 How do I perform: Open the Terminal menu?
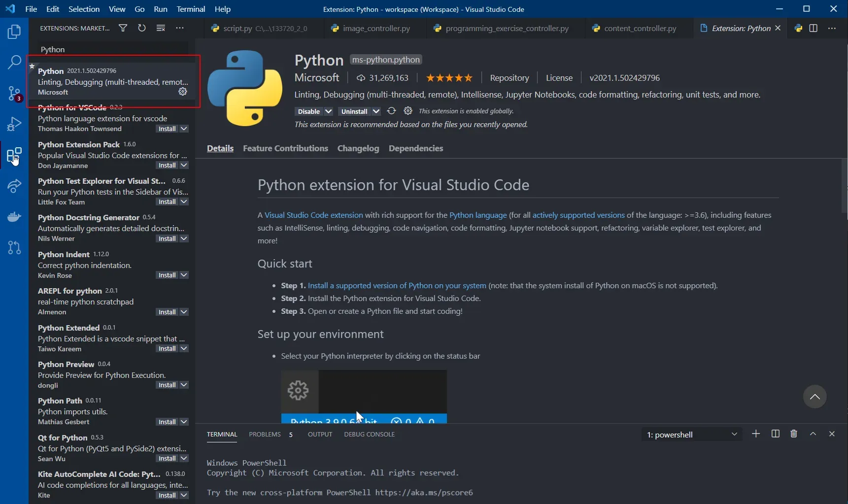(x=191, y=9)
